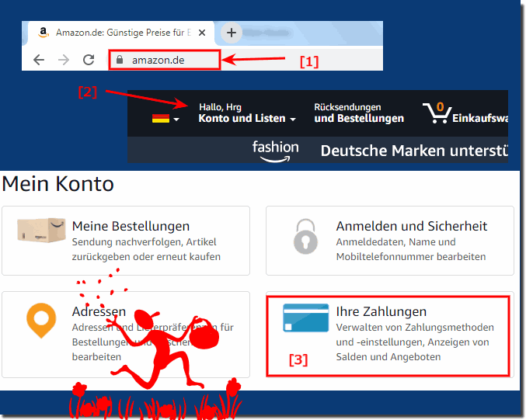526x420 pixels.
Task: Open the German flag language dropdown
Action: pos(165,118)
